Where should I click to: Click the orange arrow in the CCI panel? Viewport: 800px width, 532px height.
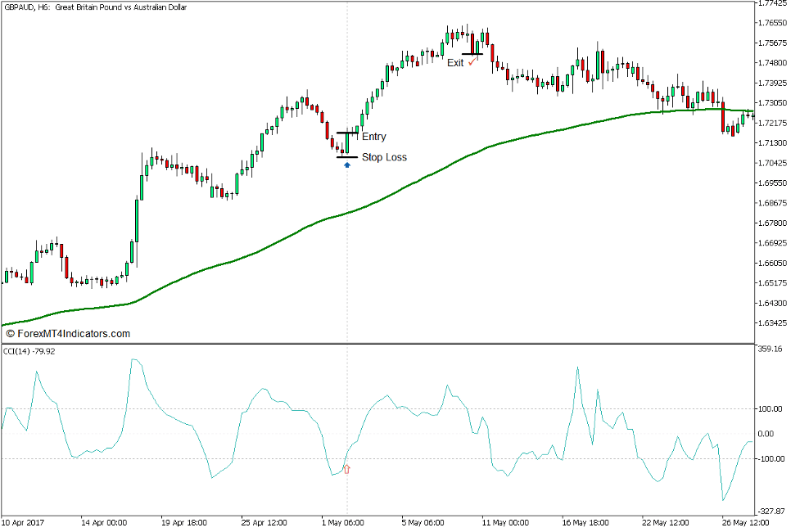click(x=346, y=468)
